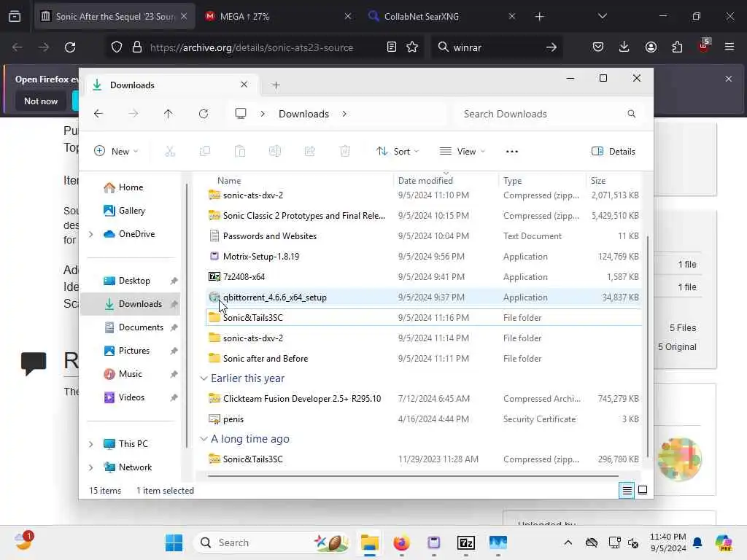This screenshot has height=560, width=747.
Task: Open the View dropdown
Action: (x=462, y=152)
